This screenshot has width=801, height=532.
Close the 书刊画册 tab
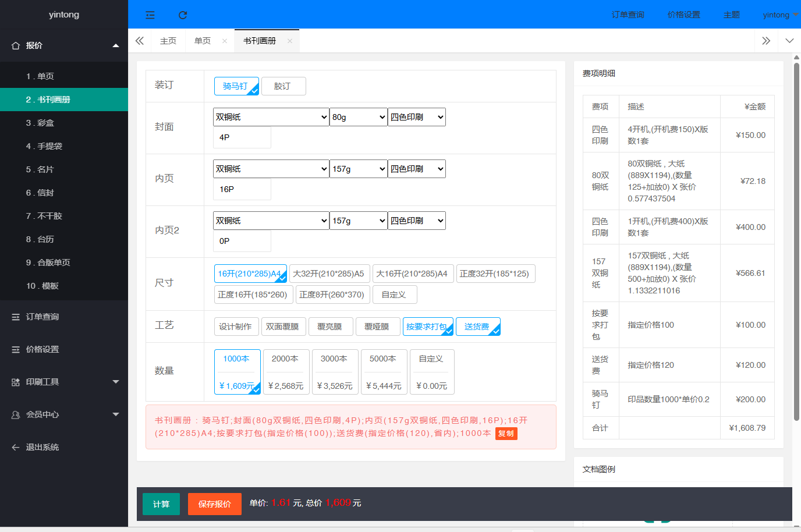(x=290, y=41)
